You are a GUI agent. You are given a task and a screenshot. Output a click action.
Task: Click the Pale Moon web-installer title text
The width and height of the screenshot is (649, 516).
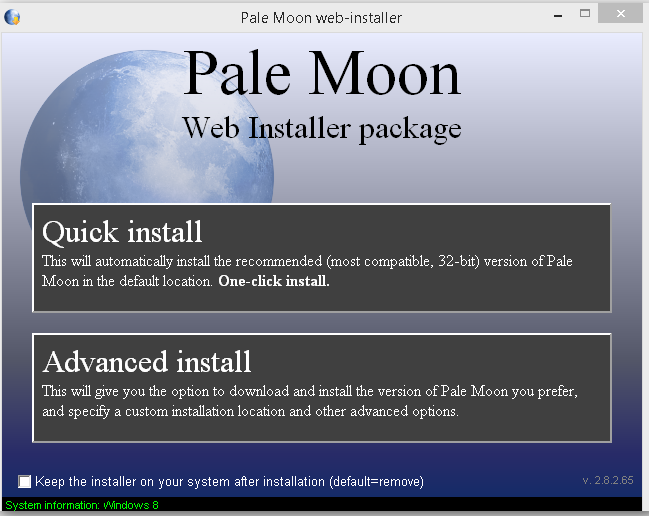point(321,18)
